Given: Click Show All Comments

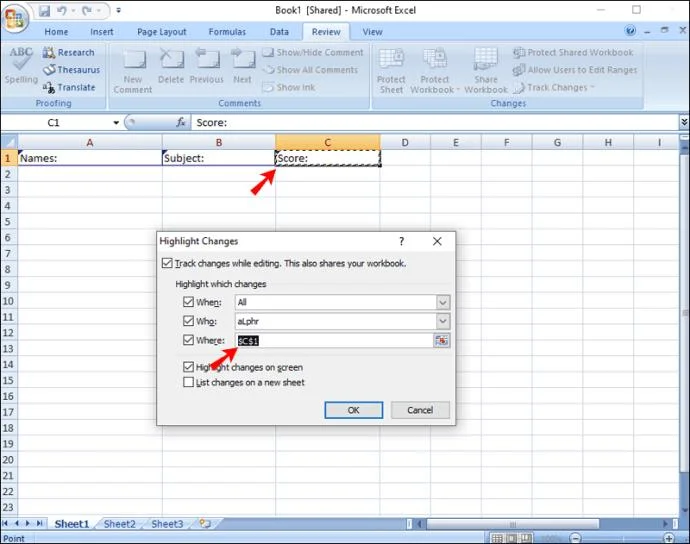Looking at the screenshot, I should [x=310, y=70].
